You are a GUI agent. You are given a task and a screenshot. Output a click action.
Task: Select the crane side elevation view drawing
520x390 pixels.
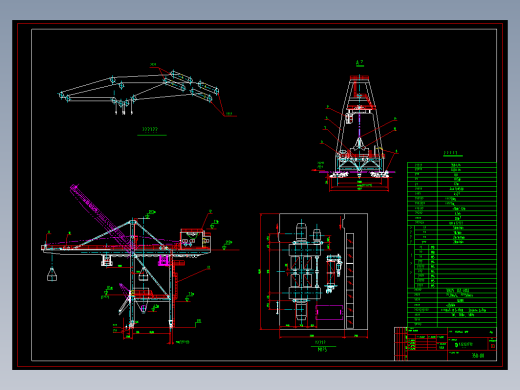pyautogui.click(x=140, y=264)
